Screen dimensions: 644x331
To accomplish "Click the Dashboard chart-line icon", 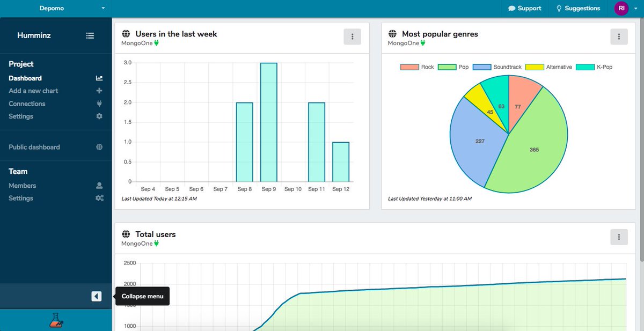I will click(x=99, y=78).
